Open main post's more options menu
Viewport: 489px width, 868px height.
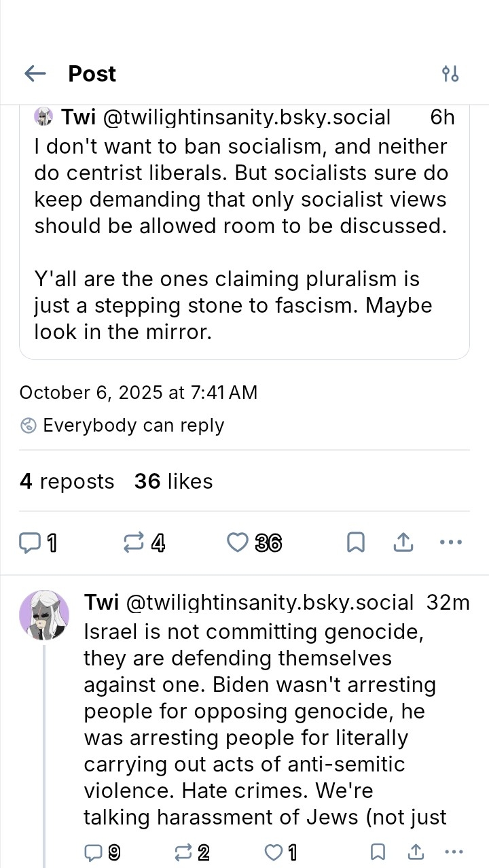[x=451, y=542]
